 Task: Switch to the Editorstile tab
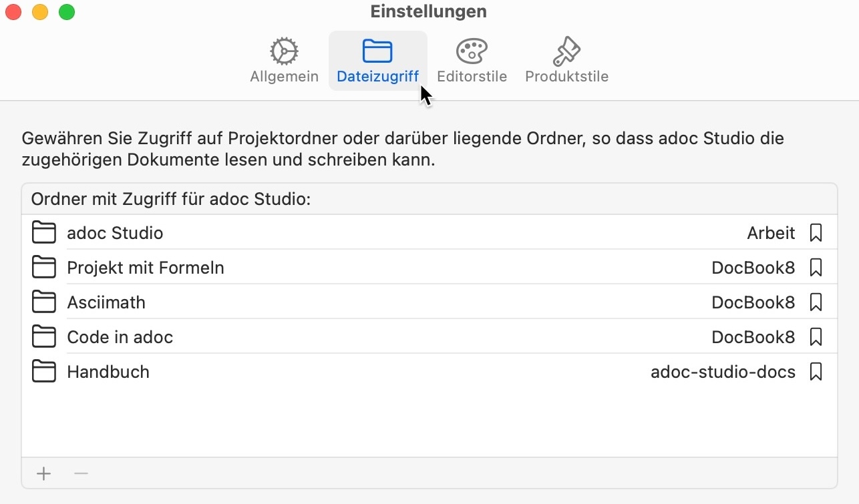[x=472, y=61]
